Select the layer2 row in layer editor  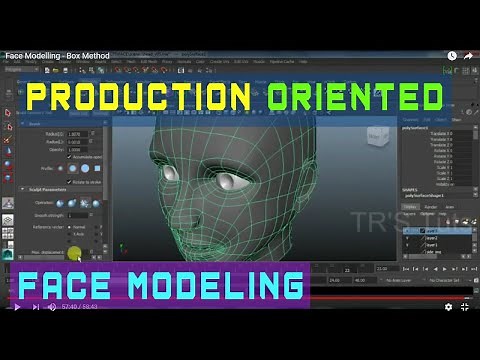(x=437, y=238)
